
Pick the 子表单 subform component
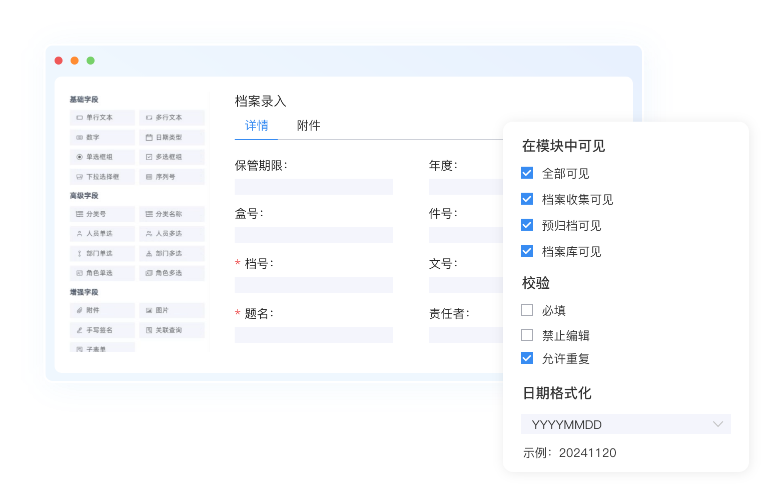(102, 347)
